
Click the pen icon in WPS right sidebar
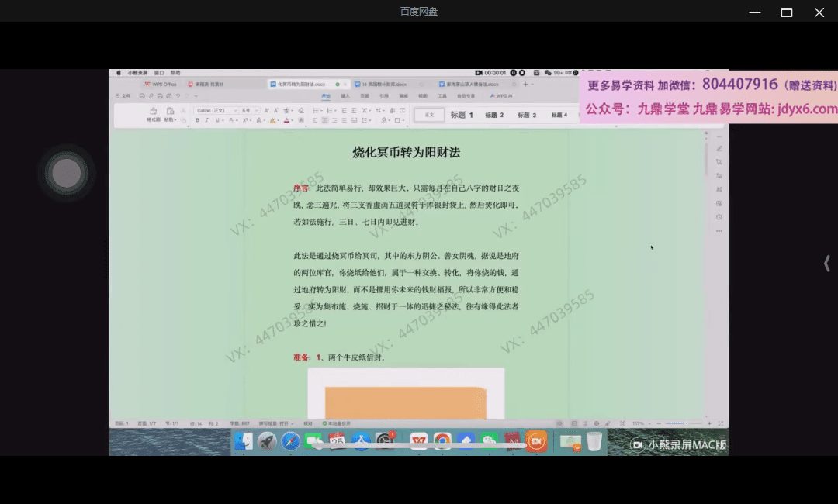pyautogui.click(x=719, y=148)
